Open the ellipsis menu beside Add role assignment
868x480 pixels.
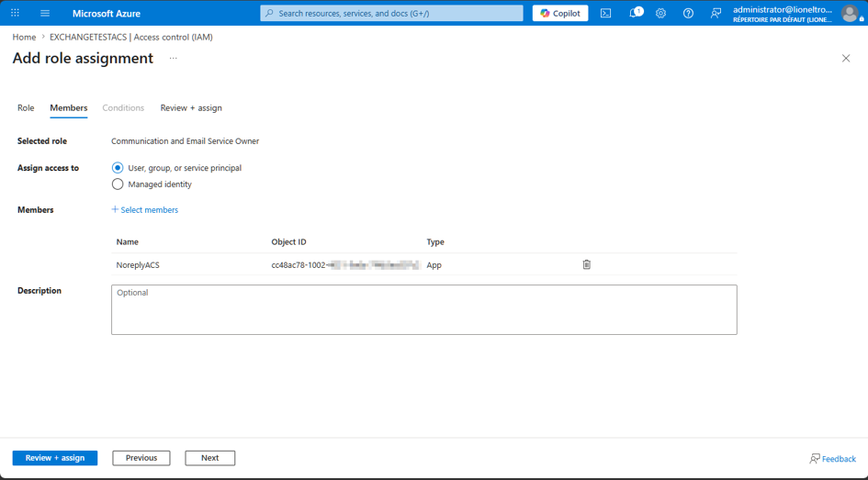click(x=174, y=58)
